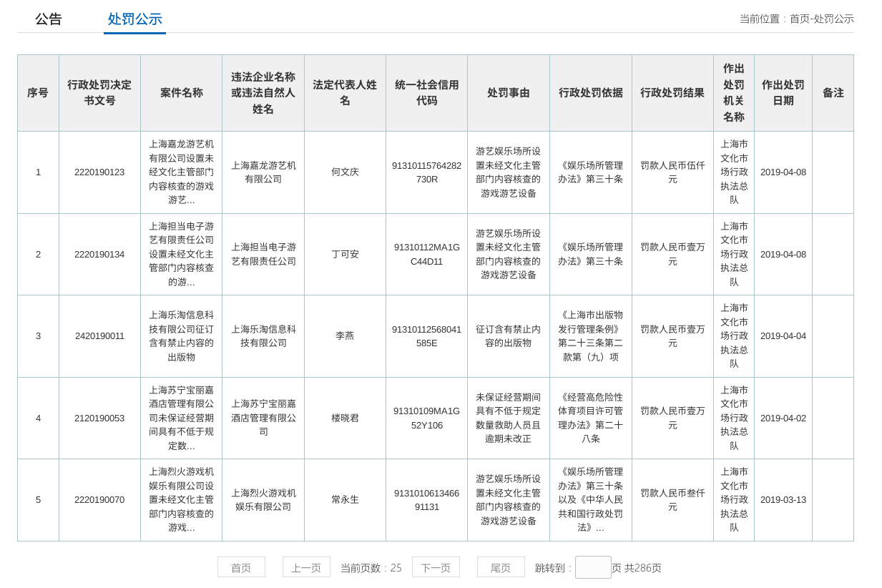Viewport: 882px width, 588px height.
Task: Click the 作出处罚日期 column header
Action: point(783,93)
